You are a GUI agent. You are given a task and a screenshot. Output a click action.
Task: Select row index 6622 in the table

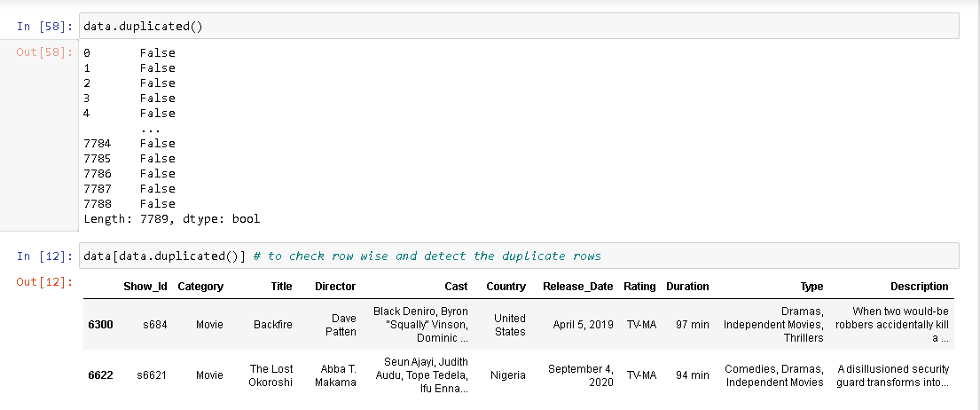(x=100, y=375)
